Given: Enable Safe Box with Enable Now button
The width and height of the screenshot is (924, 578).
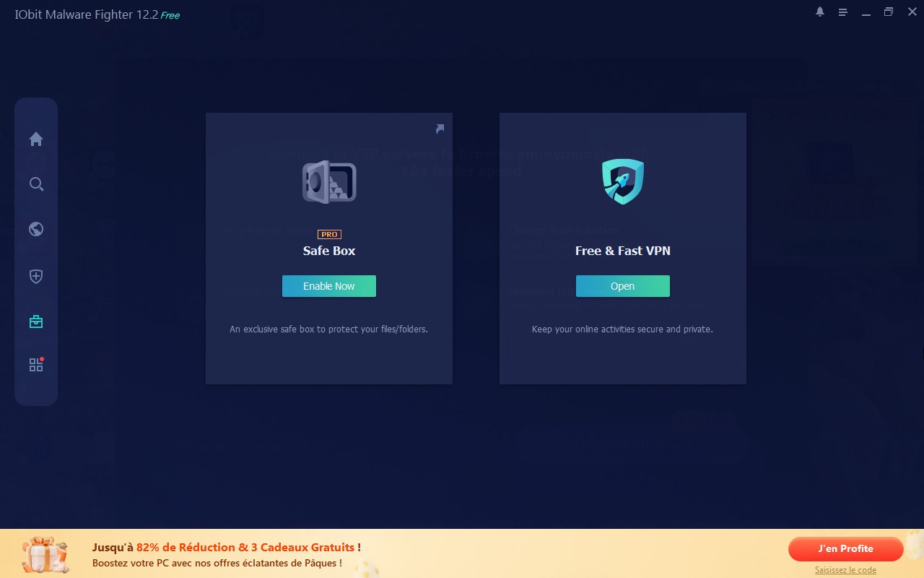Looking at the screenshot, I should (x=328, y=286).
